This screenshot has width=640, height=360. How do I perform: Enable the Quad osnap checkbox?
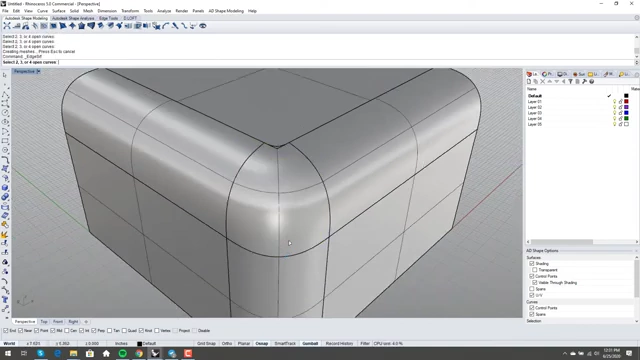(124, 331)
